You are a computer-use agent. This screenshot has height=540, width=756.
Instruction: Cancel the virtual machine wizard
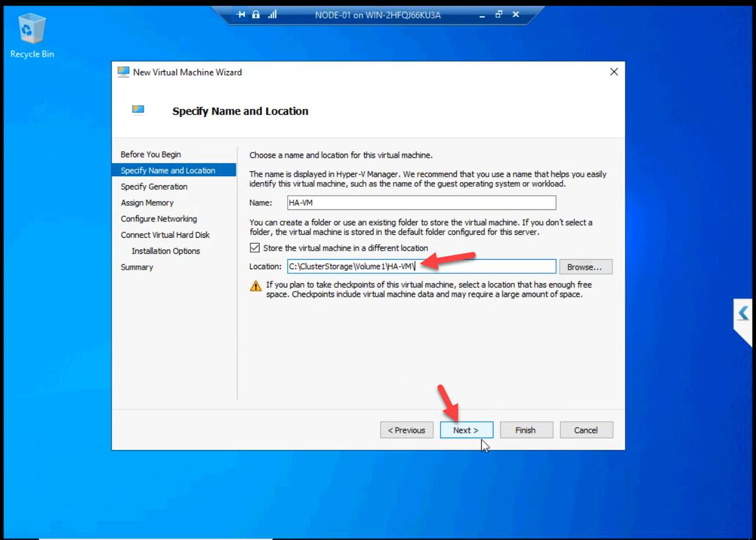coord(586,430)
